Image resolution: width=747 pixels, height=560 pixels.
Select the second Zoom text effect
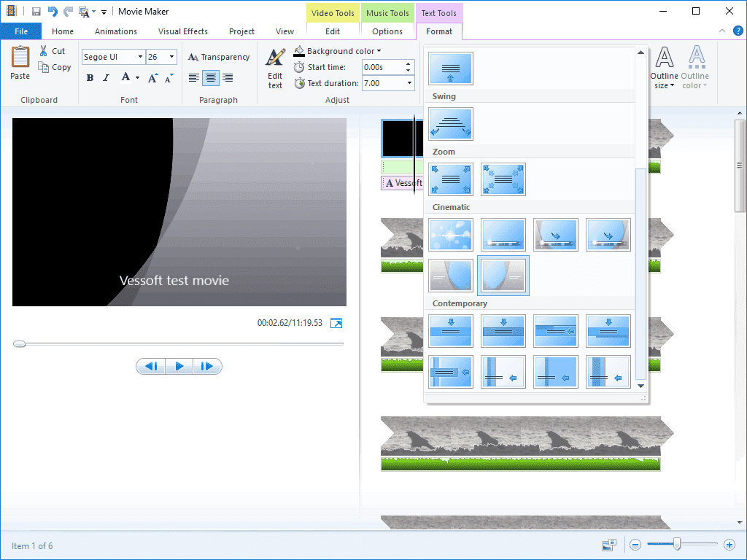tap(503, 179)
